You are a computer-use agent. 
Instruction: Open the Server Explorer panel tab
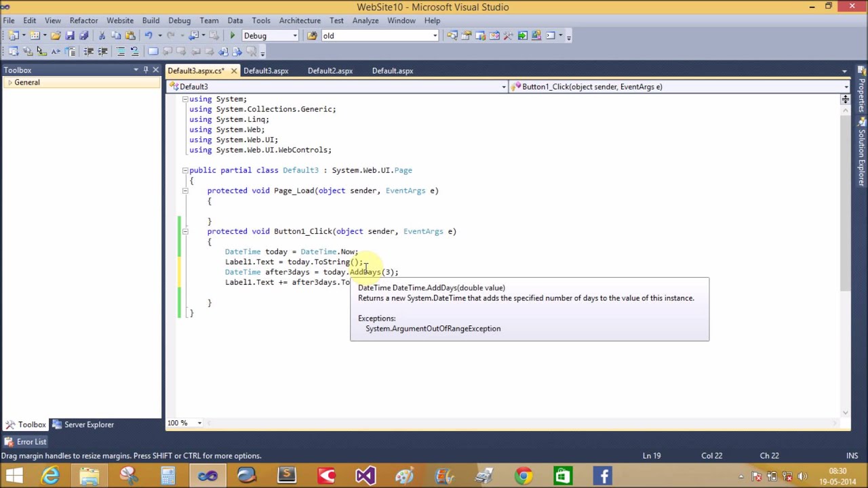[83, 425]
